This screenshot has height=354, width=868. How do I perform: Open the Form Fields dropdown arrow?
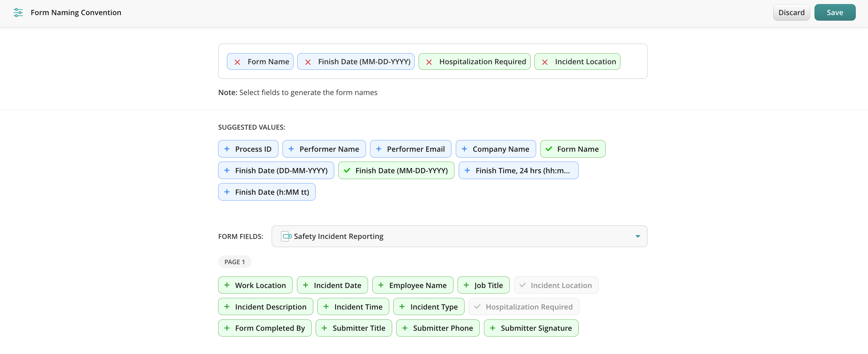637,236
